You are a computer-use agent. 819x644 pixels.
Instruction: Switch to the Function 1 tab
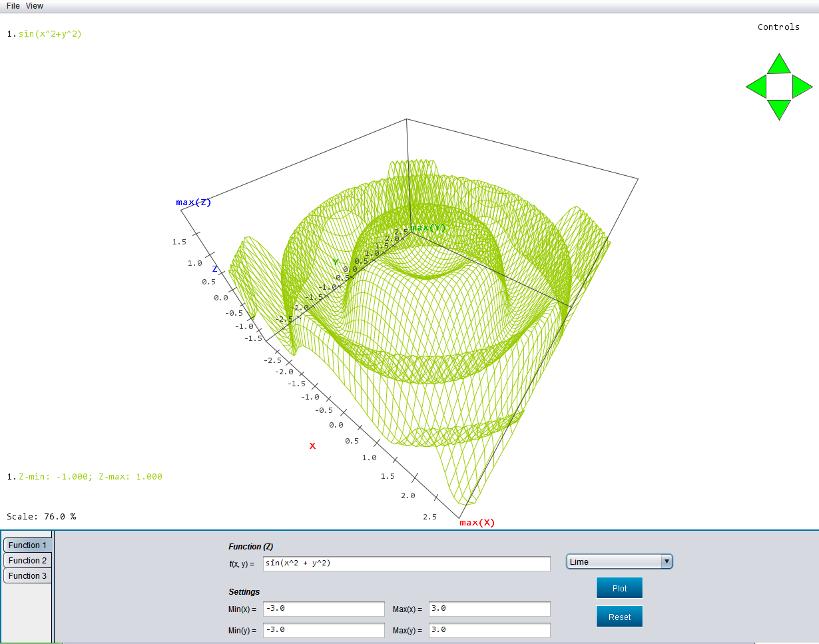[x=27, y=545]
